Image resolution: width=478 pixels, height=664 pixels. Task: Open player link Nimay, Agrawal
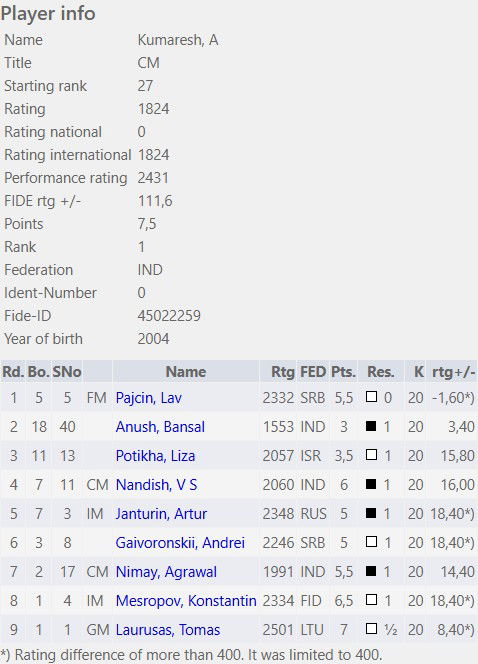coord(166,572)
